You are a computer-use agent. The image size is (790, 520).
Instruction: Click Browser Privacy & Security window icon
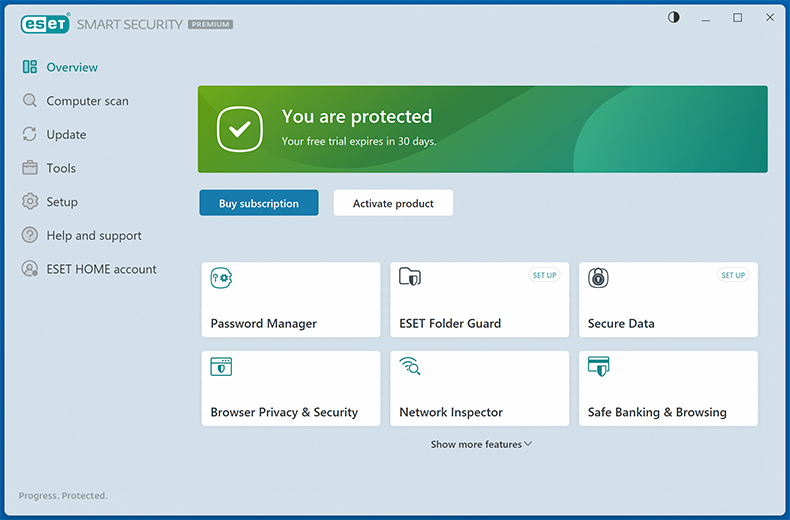click(221, 366)
